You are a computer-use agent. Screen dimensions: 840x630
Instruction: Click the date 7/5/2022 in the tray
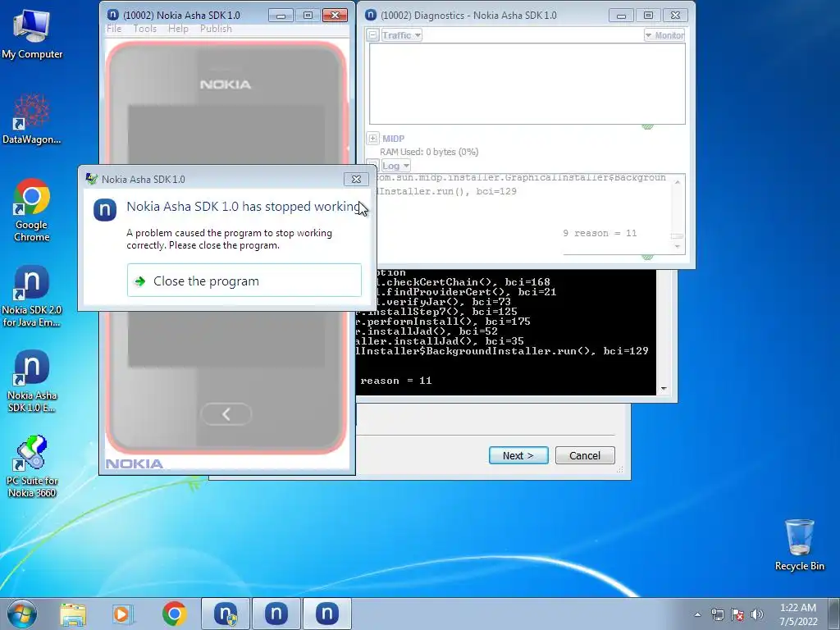(798, 622)
